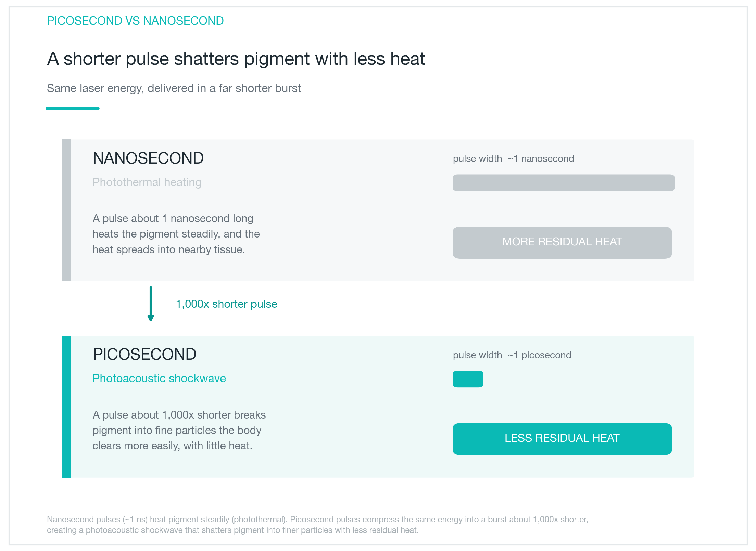Click the footnote text at the bottom

point(317,525)
